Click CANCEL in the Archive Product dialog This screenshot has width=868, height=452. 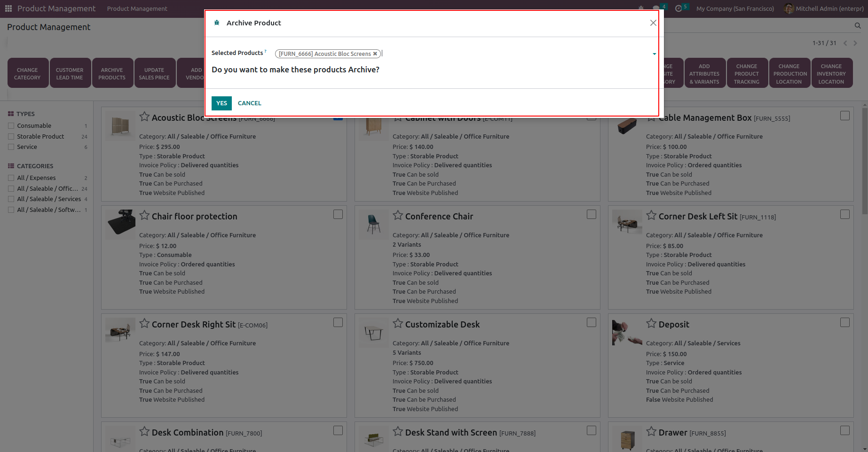[x=249, y=103]
